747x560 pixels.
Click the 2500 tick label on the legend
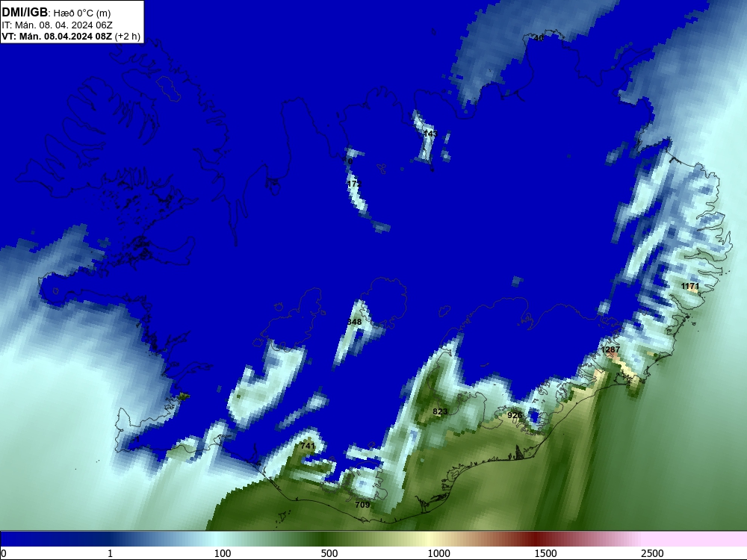[652, 553]
